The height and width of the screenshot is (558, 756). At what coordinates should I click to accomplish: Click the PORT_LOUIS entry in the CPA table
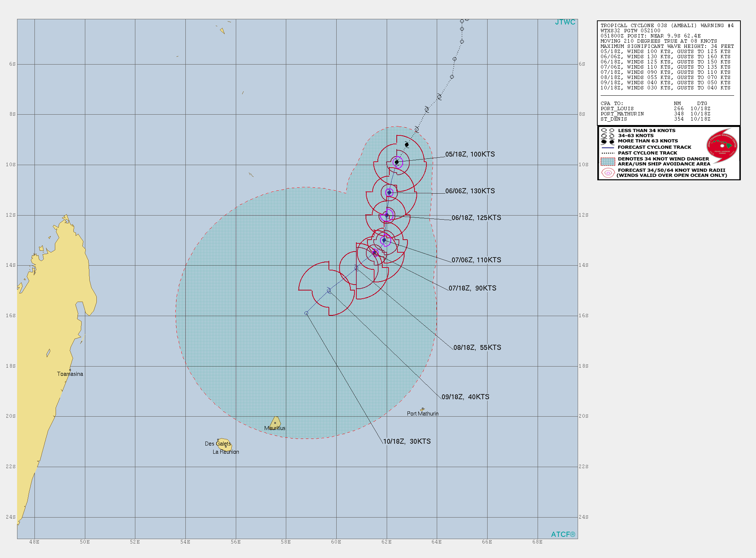[x=618, y=108]
